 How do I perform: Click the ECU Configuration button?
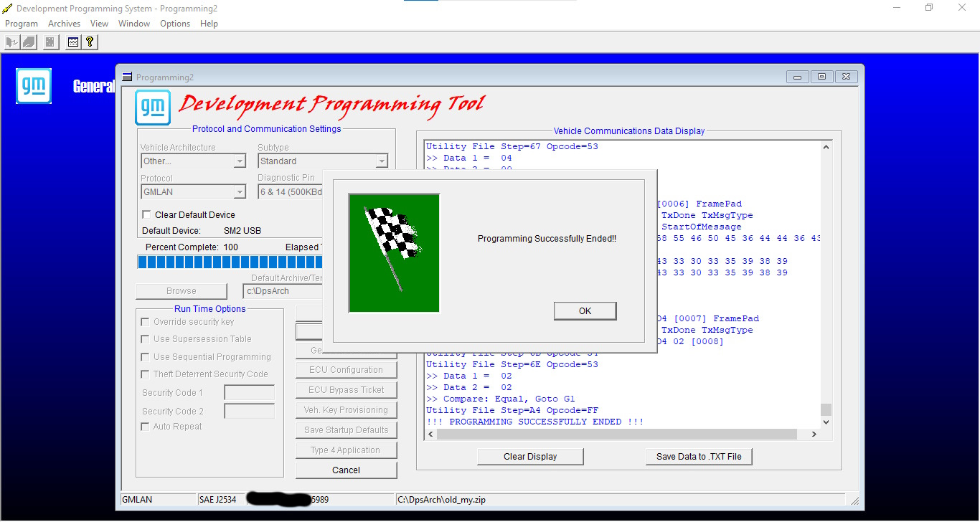(346, 370)
